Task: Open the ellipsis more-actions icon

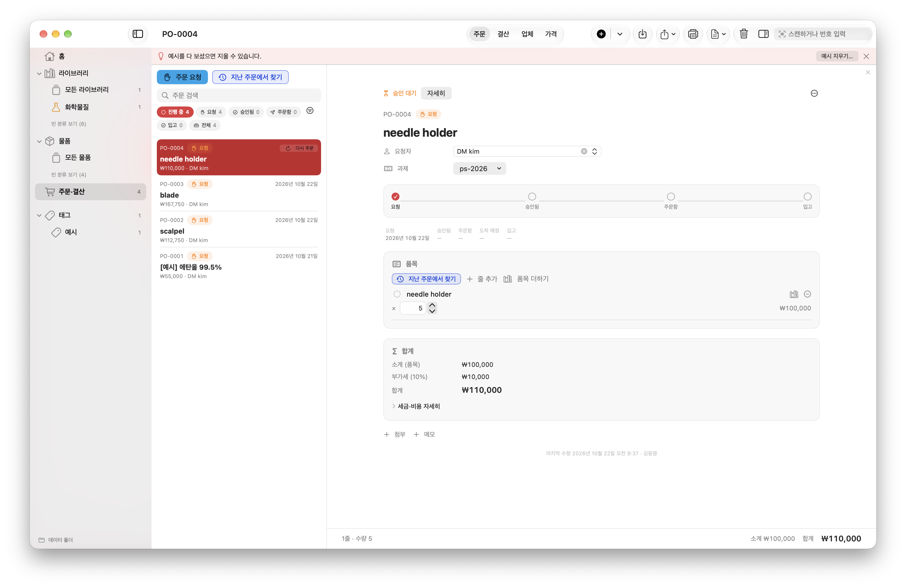Action: pyautogui.click(x=814, y=93)
